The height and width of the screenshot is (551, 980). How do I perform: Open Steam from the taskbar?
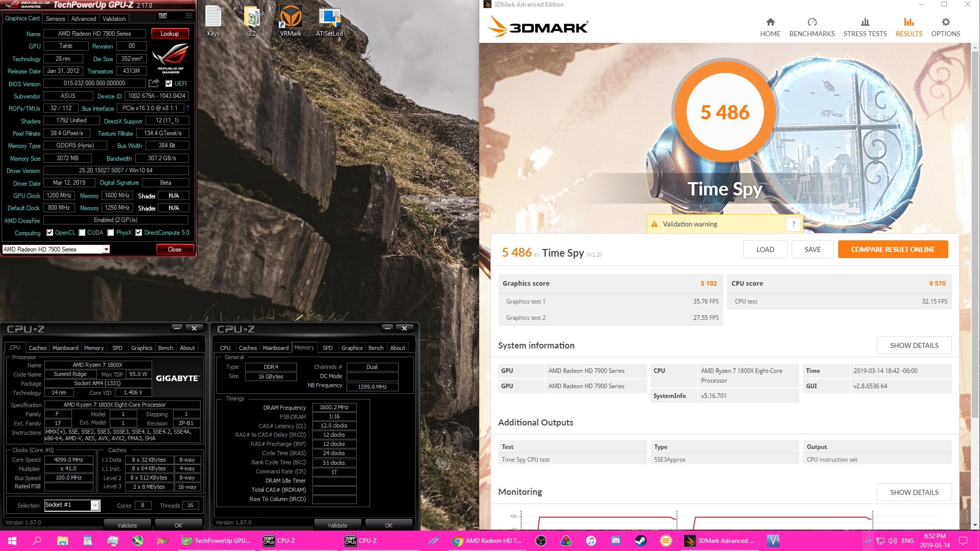[x=641, y=541]
